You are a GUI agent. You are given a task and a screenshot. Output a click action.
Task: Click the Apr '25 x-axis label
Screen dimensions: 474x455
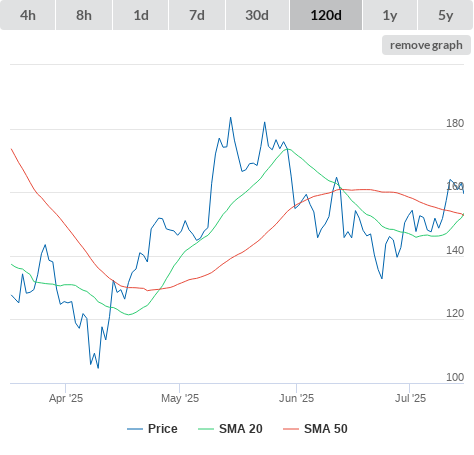click(x=66, y=398)
